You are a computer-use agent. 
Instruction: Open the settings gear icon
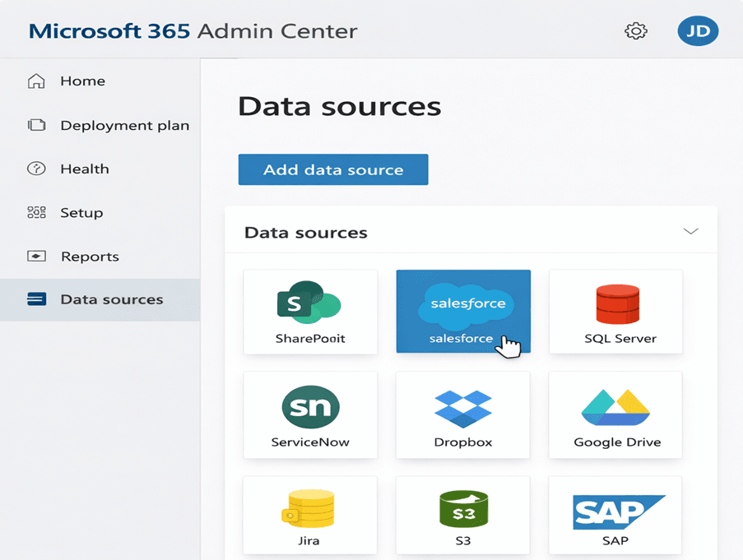click(635, 31)
